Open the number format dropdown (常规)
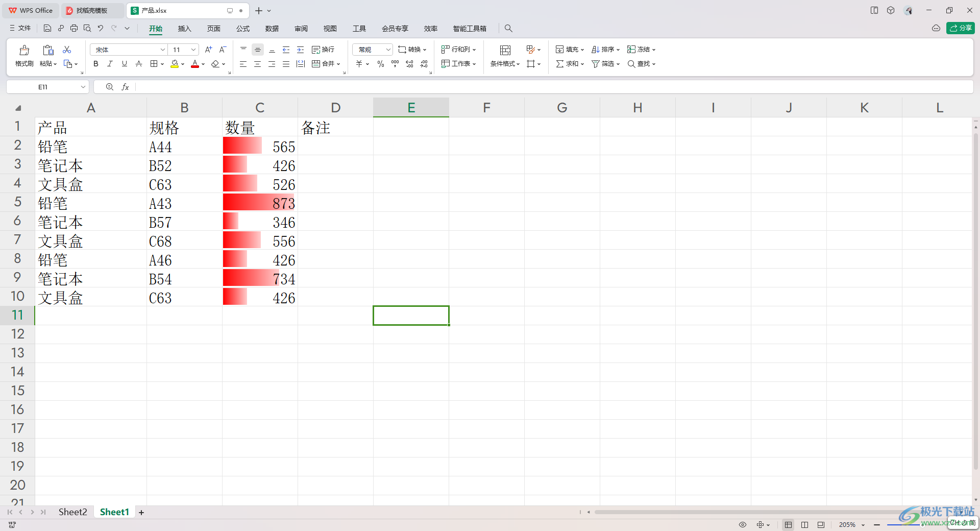The width and height of the screenshot is (980, 531). (x=388, y=50)
